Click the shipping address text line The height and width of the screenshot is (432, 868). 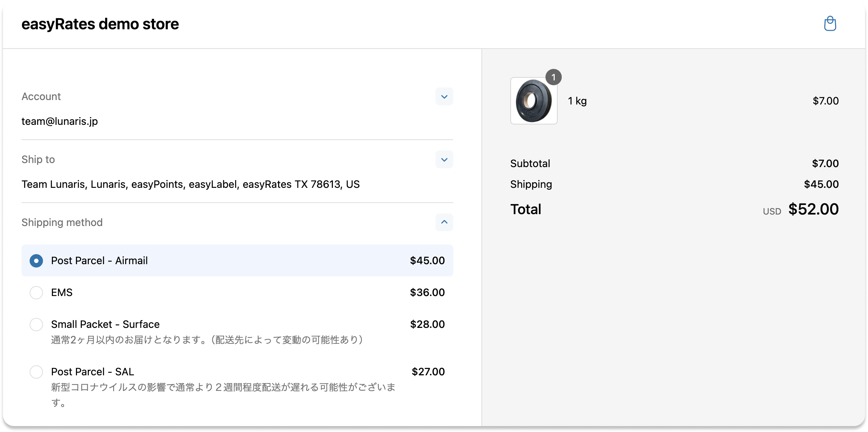pos(190,184)
